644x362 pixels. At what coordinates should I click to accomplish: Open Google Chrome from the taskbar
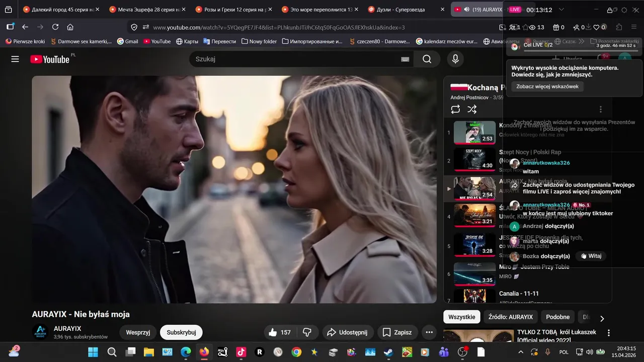[x=296, y=352]
